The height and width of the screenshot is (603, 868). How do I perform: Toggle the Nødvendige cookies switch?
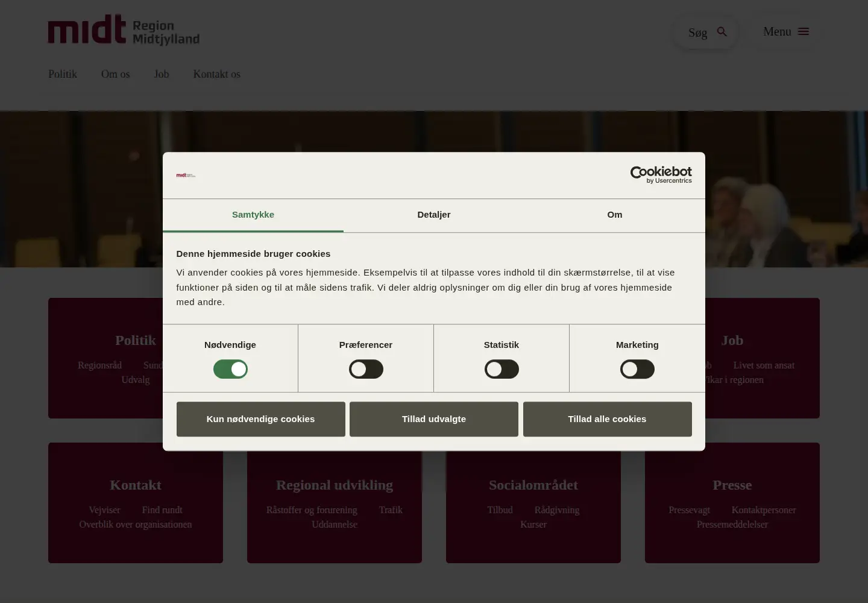click(x=230, y=369)
